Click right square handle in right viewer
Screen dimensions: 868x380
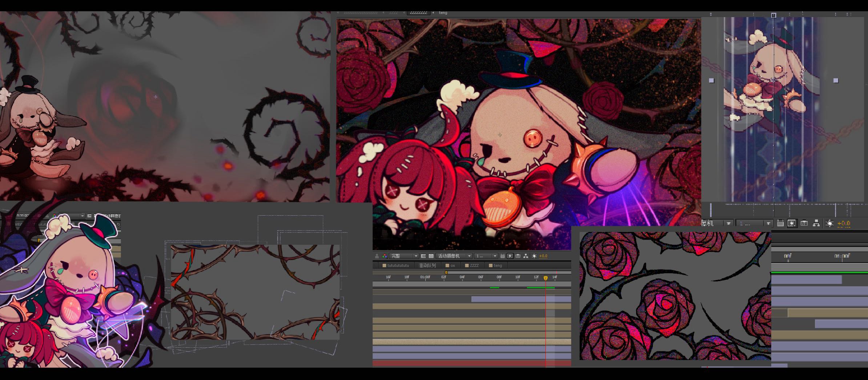tap(836, 80)
